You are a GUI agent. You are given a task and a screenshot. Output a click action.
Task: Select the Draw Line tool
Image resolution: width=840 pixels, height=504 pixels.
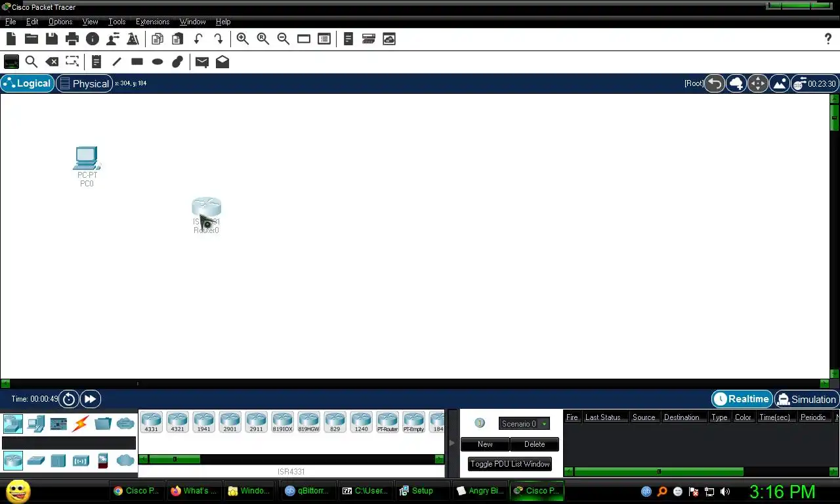pos(117,62)
